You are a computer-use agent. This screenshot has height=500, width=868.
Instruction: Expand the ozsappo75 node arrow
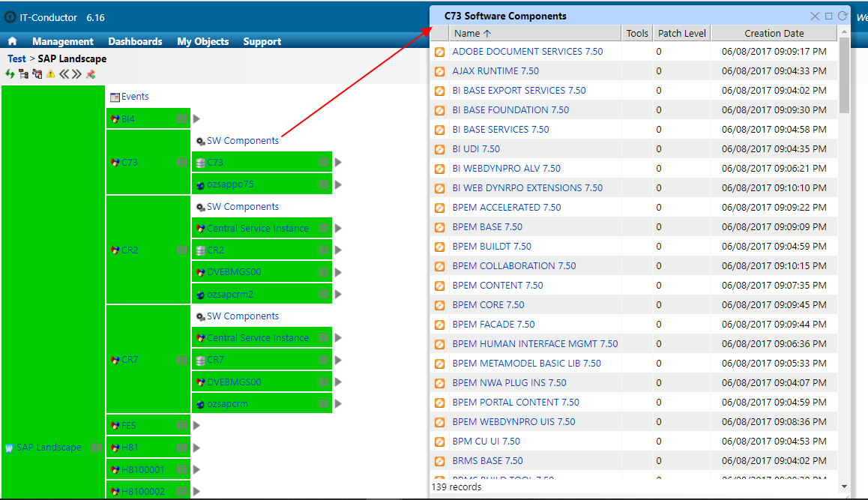pos(338,184)
